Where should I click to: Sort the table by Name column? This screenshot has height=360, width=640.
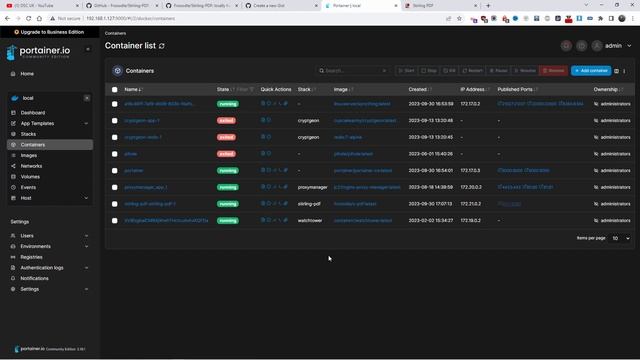pos(133,89)
